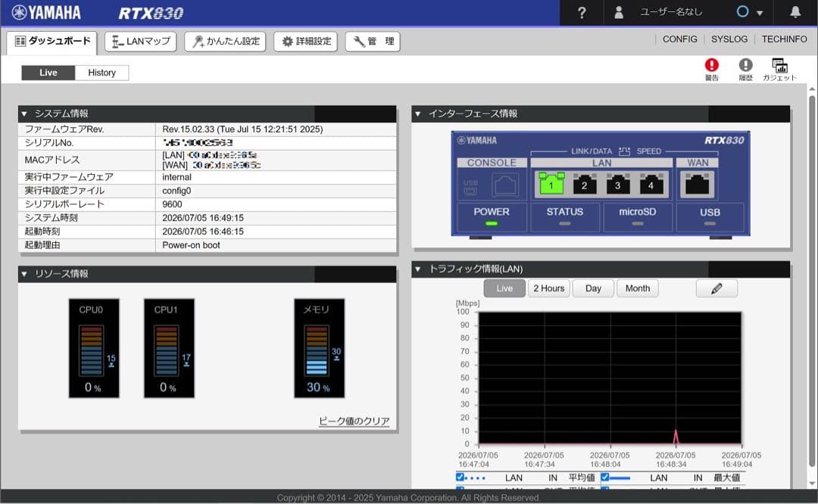Switch to the History dashboard view

(101, 73)
